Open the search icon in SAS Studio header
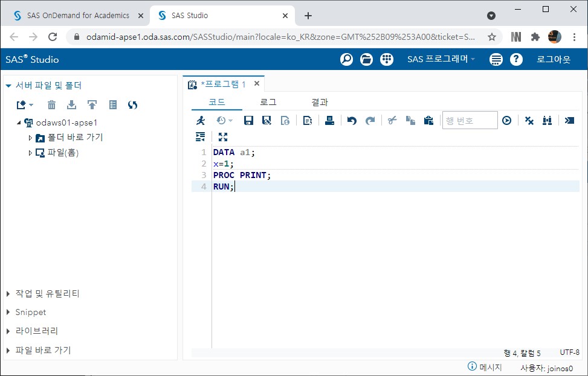The width and height of the screenshot is (588, 376). pos(346,59)
